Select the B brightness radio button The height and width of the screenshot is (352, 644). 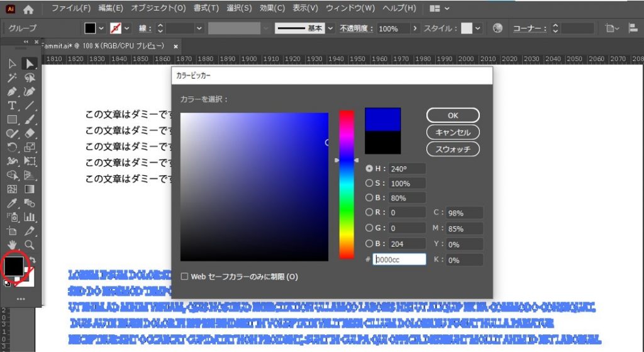[x=369, y=197]
